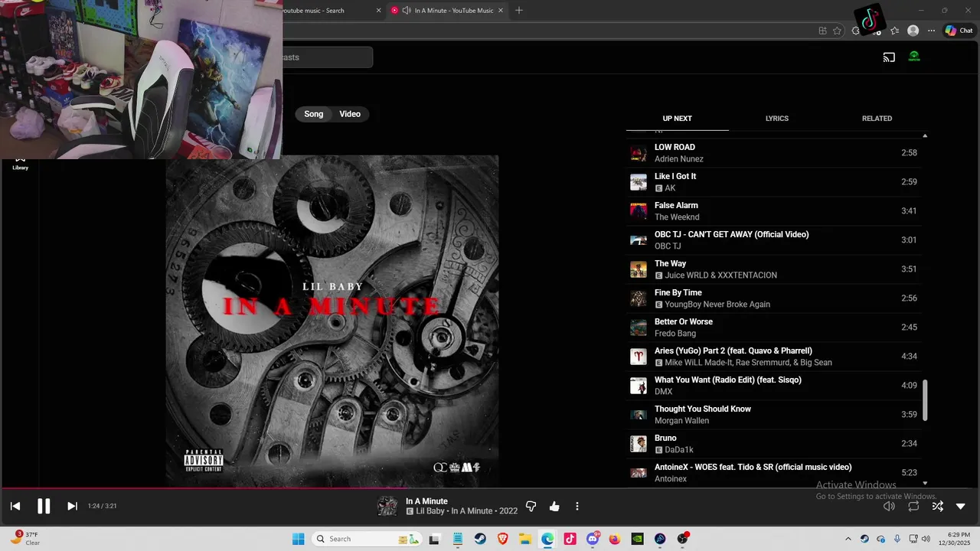This screenshot has width=980, height=551.
Task: Collapse the player page with down arrow
Action: tap(961, 507)
